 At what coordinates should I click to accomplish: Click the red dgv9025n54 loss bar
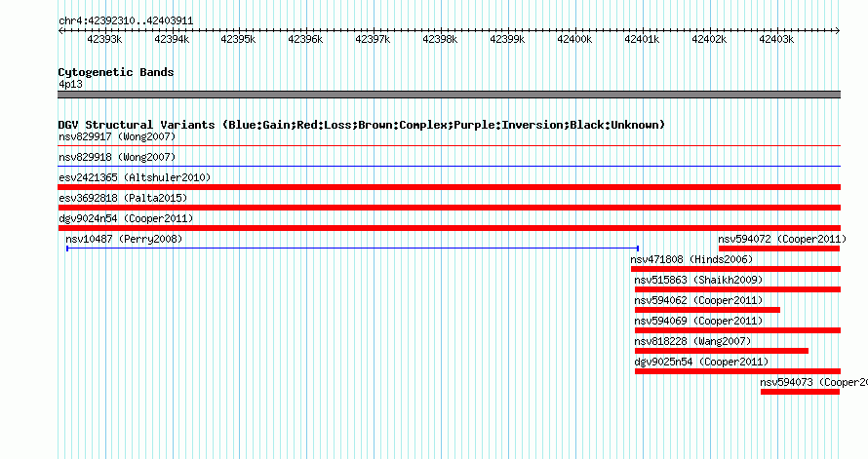[738, 371]
